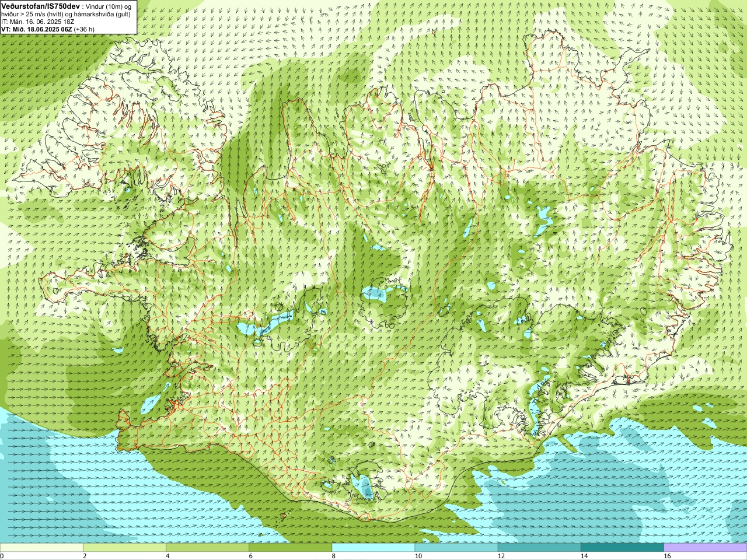Click the 'VT: Mið. 18.06.2025 06Z' line
The image size is (747, 560).
click(48, 29)
